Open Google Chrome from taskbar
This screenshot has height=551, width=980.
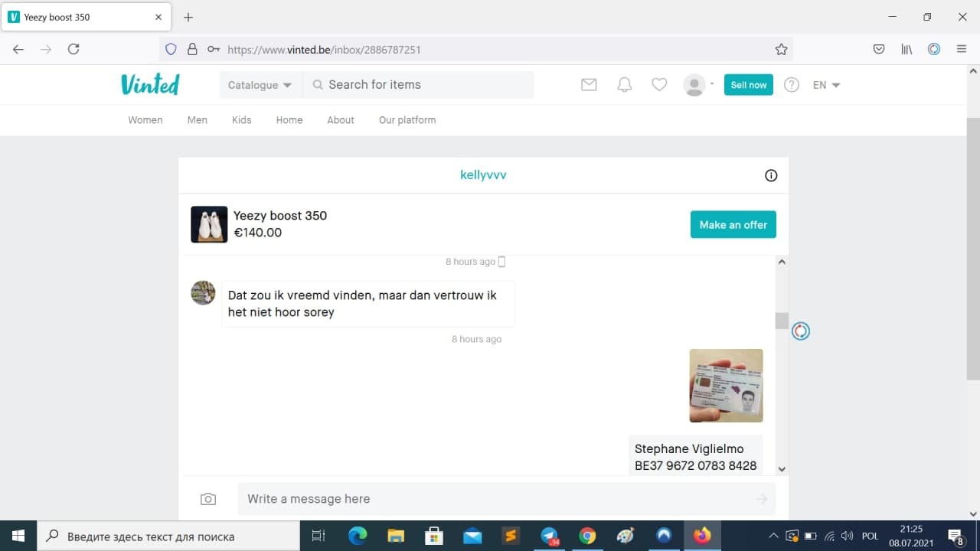point(587,536)
